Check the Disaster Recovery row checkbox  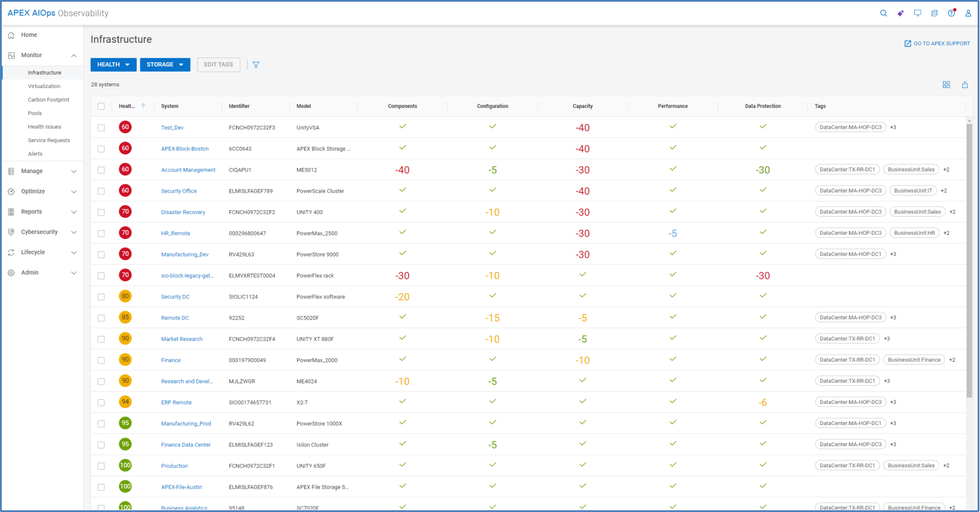[x=101, y=212]
